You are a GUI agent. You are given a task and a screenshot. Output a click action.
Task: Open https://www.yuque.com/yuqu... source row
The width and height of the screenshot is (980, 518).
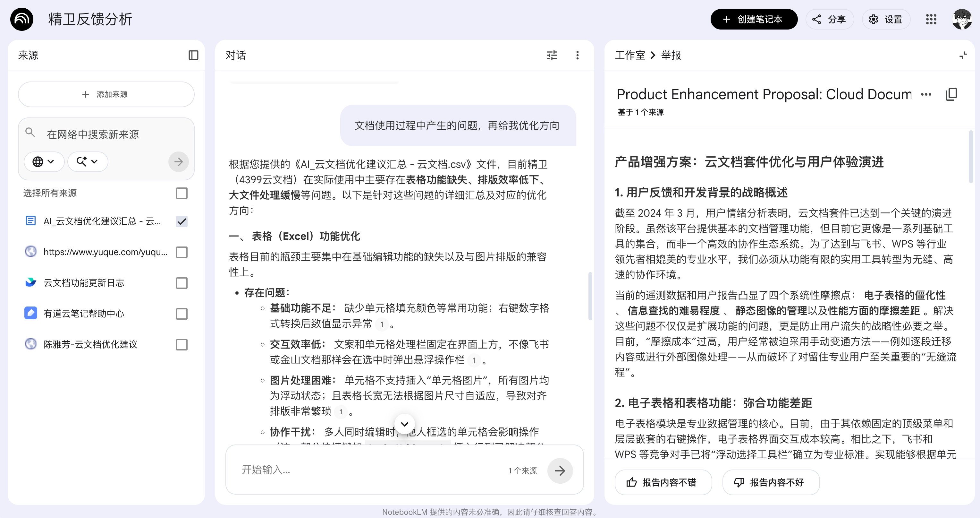click(x=106, y=252)
